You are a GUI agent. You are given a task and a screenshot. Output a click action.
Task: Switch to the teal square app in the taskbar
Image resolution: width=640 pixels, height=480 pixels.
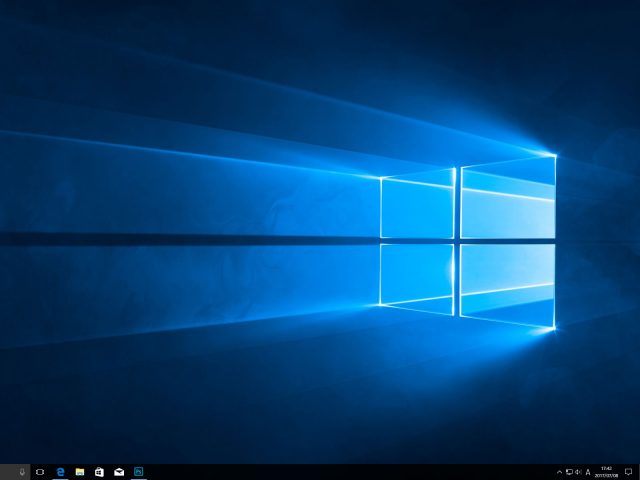point(139,472)
